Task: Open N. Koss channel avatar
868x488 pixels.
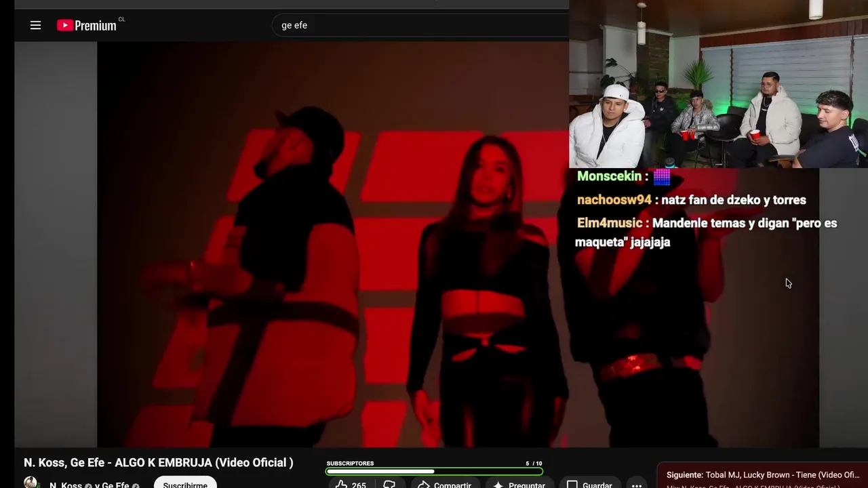Action: pyautogui.click(x=31, y=483)
